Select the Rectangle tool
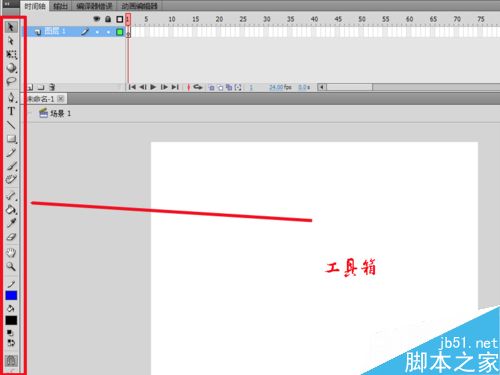The width and height of the screenshot is (500, 375). [11, 139]
